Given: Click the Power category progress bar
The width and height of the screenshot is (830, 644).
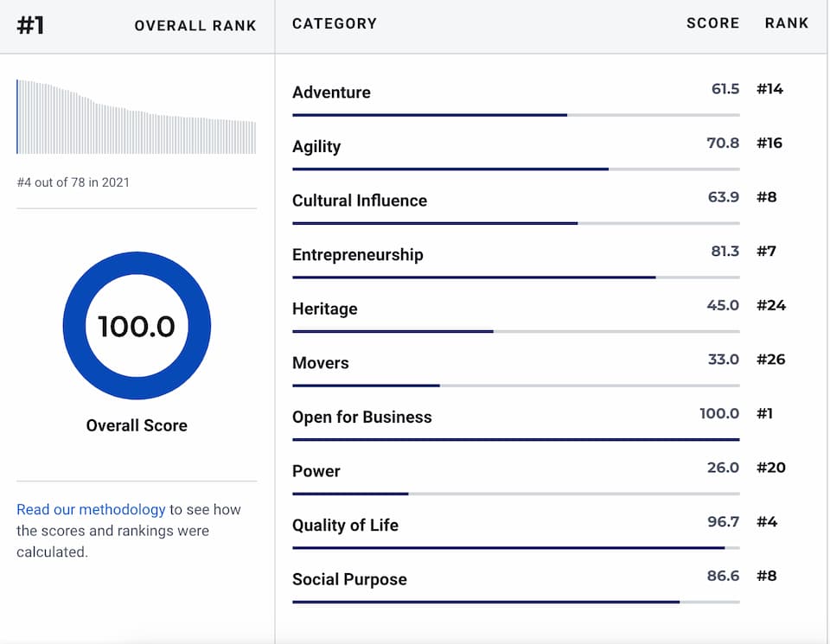Looking at the screenshot, I should [515, 494].
